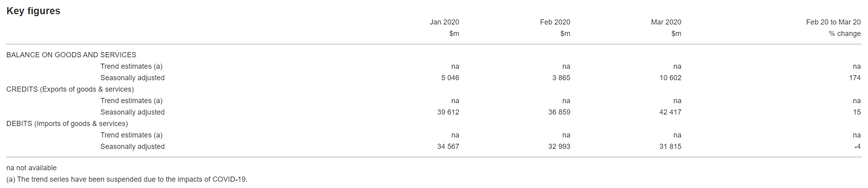This screenshot has width=868, height=188.
Task: Click the Jan 2020 column header
Action: 444,22
